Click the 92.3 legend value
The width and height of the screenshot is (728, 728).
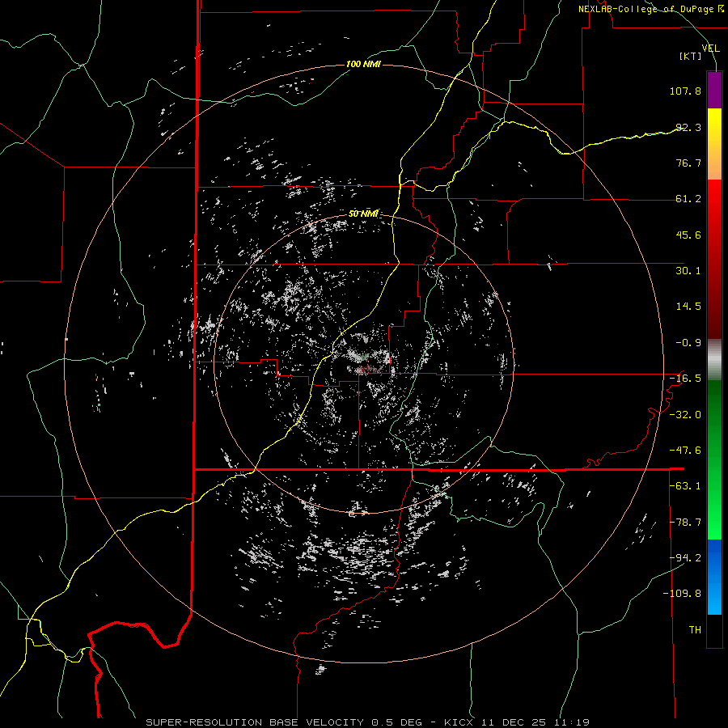pyautogui.click(x=688, y=127)
